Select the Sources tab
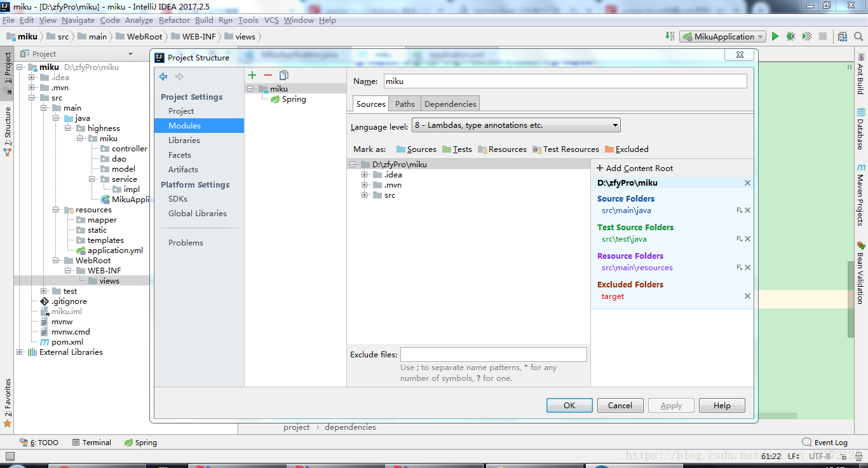 tap(371, 104)
